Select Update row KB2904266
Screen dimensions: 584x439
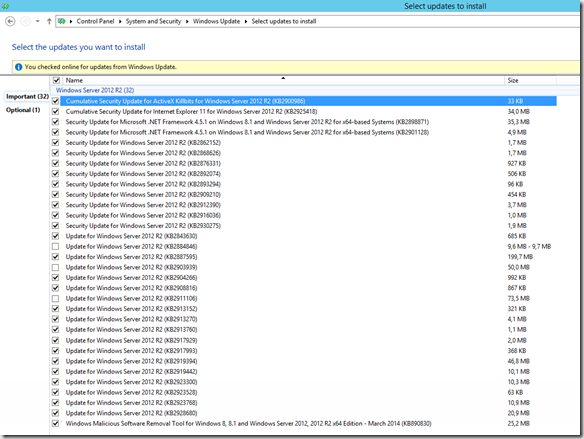[304, 278]
